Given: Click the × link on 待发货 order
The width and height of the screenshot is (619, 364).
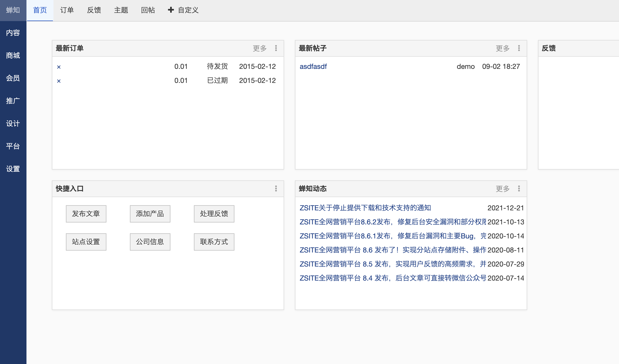Looking at the screenshot, I should [59, 67].
